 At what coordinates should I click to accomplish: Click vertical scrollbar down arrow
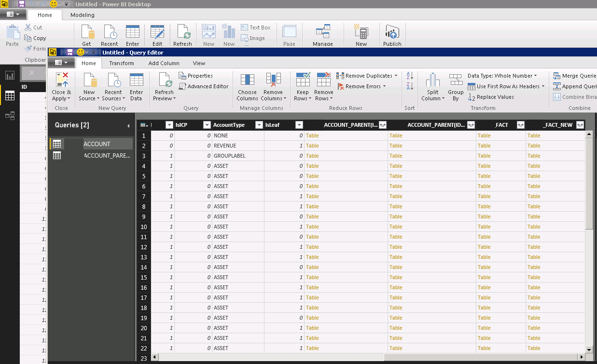(589, 350)
